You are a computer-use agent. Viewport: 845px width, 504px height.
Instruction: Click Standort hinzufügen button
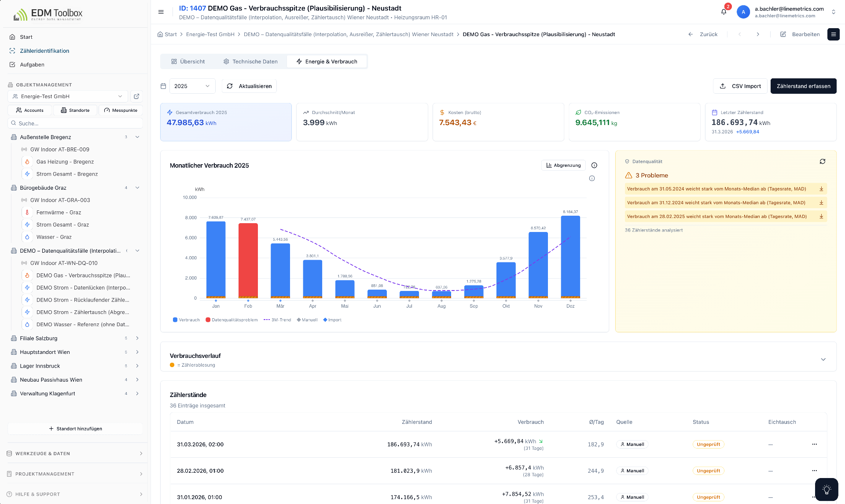click(x=75, y=429)
